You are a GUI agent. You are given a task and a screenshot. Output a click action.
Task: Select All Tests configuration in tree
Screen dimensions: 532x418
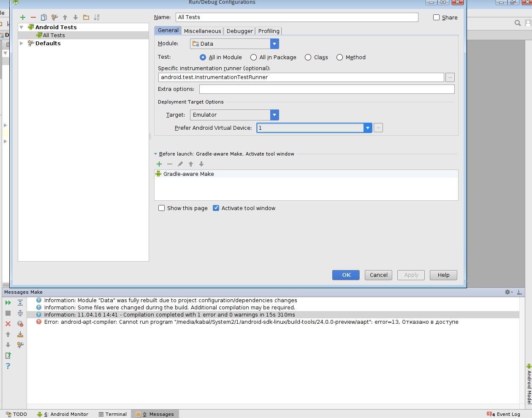tap(84, 36)
